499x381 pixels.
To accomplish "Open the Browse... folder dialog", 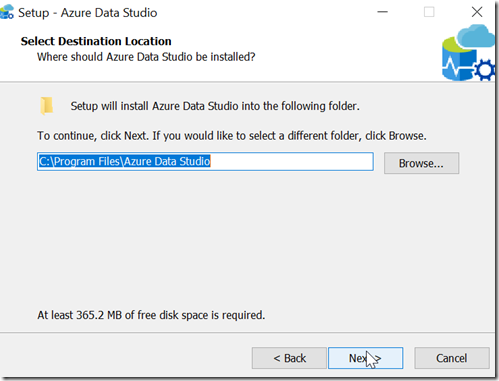I will pyautogui.click(x=421, y=163).
